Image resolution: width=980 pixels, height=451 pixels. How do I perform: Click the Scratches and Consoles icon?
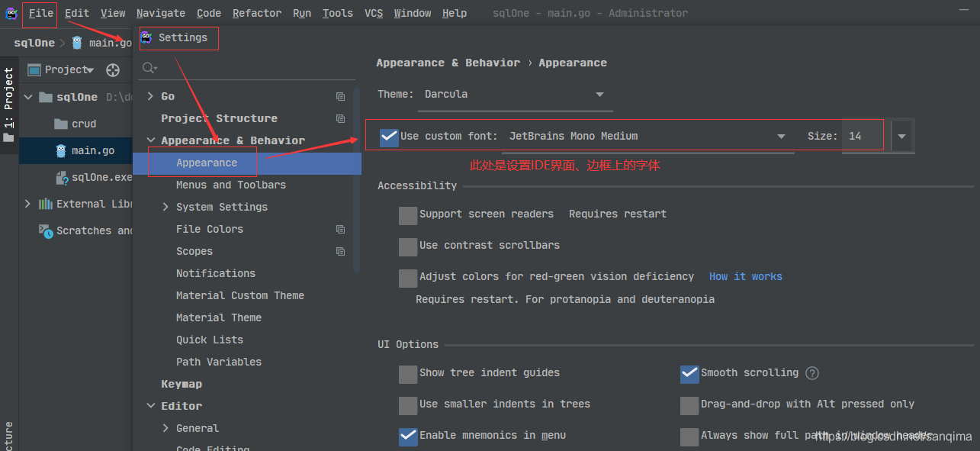45,230
